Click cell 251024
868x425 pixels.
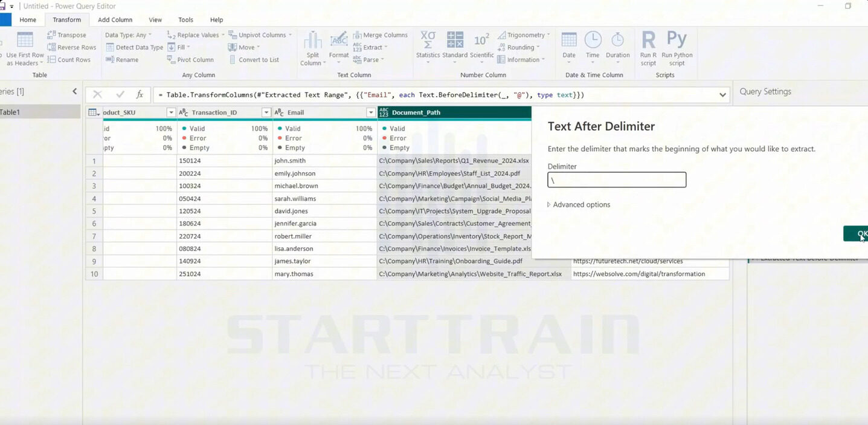(x=224, y=274)
